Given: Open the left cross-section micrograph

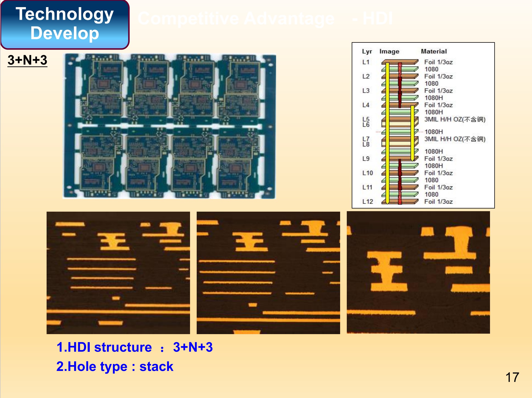Looking at the screenshot, I should pos(118,273).
